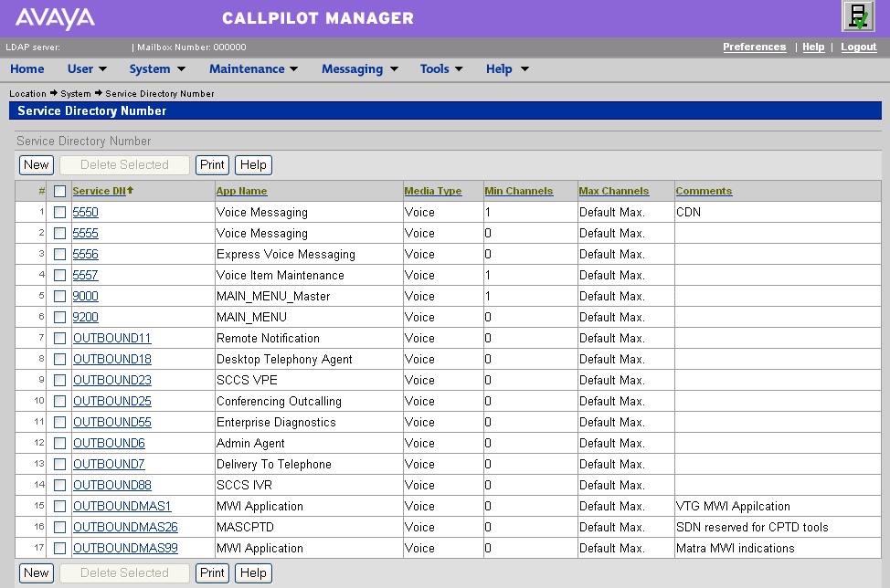The image size is (890, 588).
Task: Sort table by Service DN column
Action: pyautogui.click(x=100, y=191)
